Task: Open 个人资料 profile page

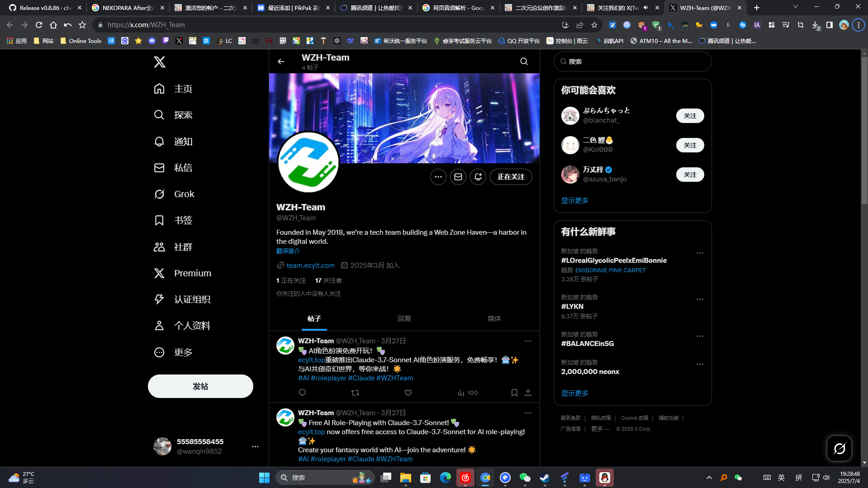Action: [183, 326]
